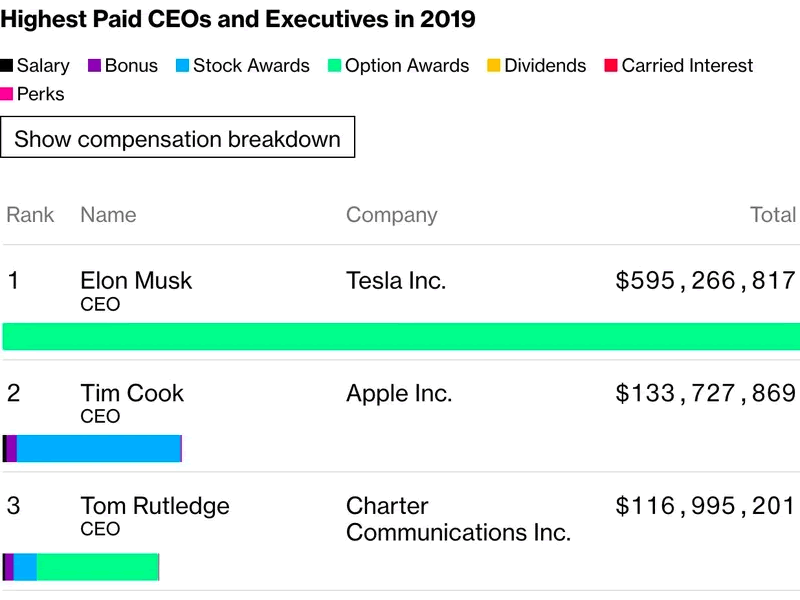Click the Tesla Inc. company text
The image size is (800, 600).
[395, 280]
